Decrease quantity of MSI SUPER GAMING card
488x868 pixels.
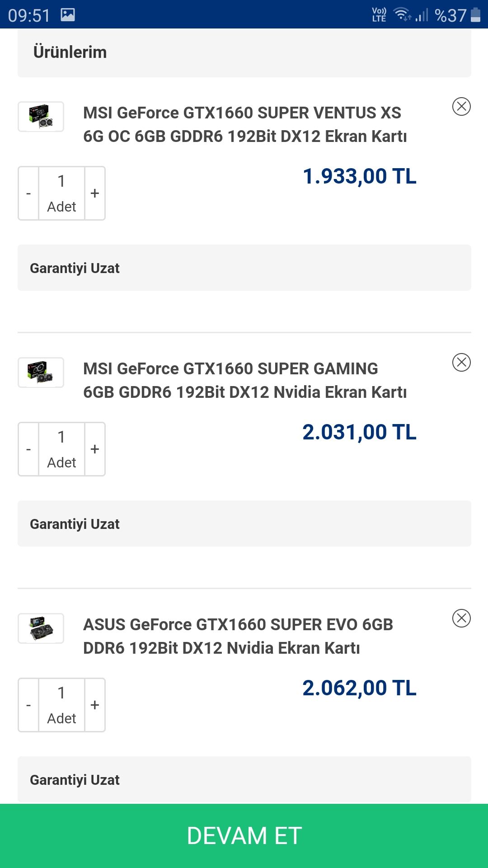tap(28, 449)
